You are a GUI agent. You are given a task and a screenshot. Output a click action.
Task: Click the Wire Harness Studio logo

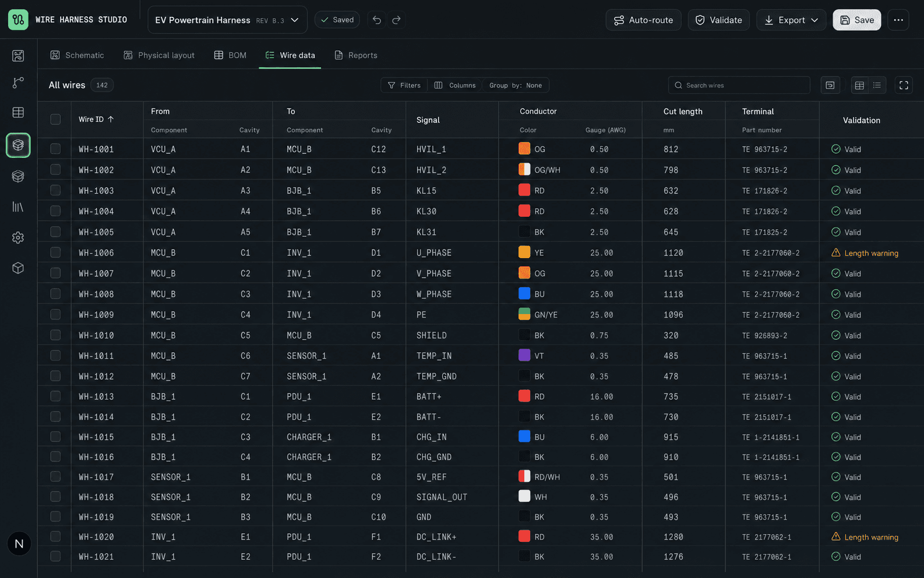18,20
